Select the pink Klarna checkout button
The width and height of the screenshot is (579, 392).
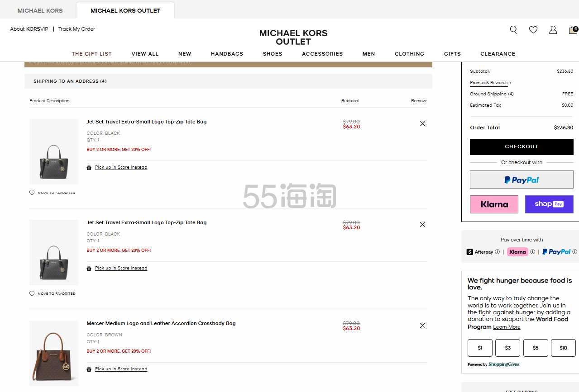494,204
